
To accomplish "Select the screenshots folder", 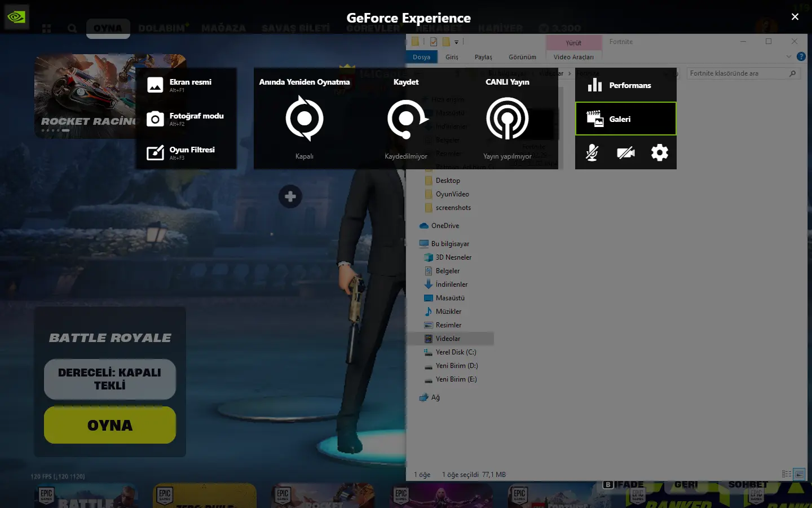I will 453,208.
